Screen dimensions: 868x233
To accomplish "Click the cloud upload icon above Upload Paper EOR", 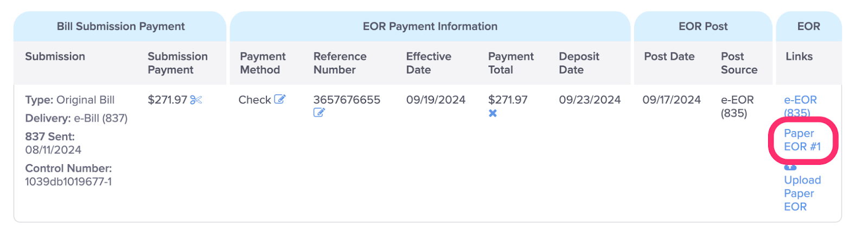I will click(x=790, y=167).
